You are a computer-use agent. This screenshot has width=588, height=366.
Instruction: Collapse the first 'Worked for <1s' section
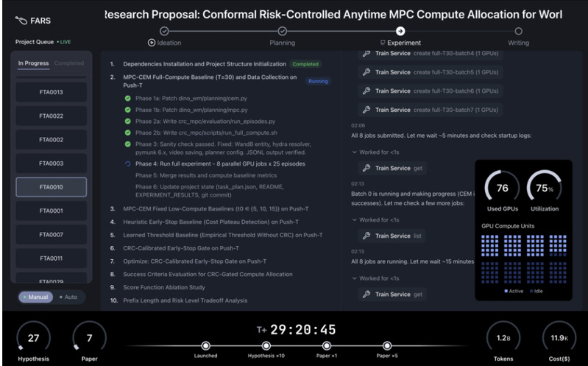354,152
